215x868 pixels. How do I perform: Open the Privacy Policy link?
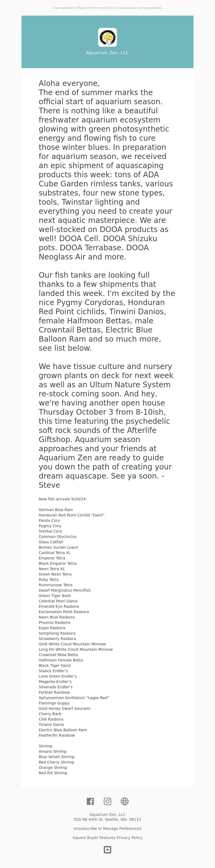click(x=130, y=837)
